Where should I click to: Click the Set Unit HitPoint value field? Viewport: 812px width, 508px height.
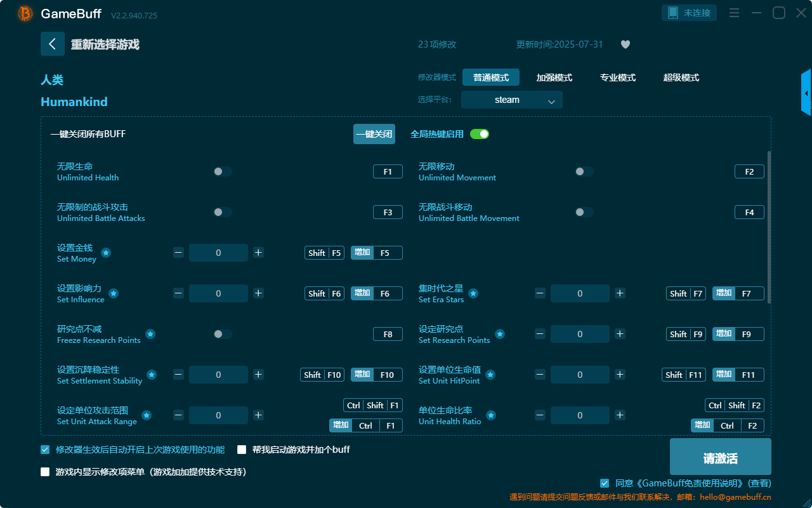click(x=579, y=375)
